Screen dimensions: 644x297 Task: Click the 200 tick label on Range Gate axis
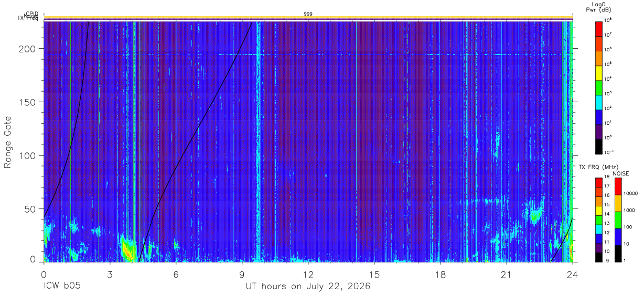point(28,49)
